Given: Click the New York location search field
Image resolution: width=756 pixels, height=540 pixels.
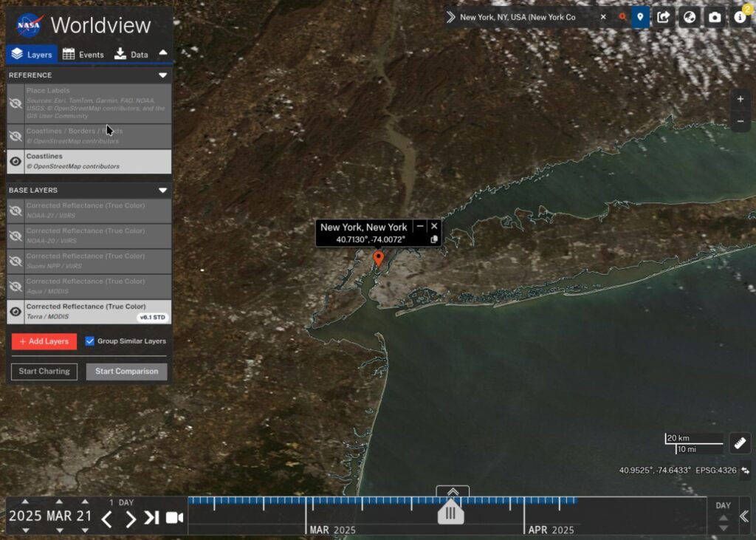Looking at the screenshot, I should pos(526,17).
